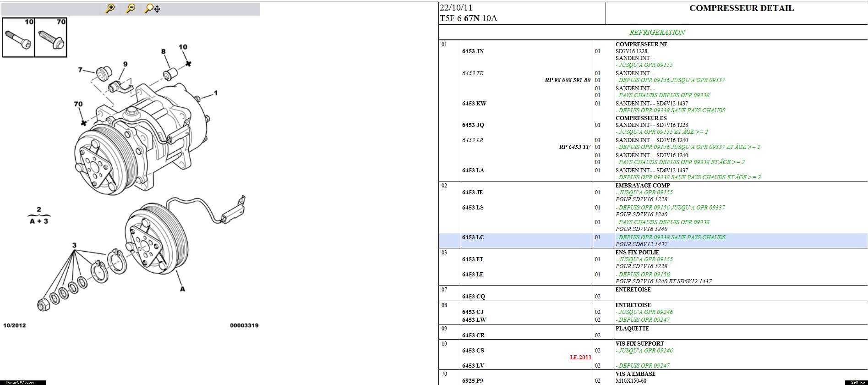Click part number 6453 JN
Viewport: 868px width, 385px height.
pos(473,51)
